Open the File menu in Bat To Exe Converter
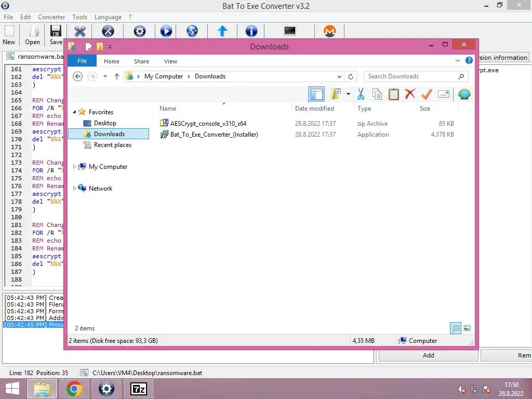 pyautogui.click(x=8, y=17)
